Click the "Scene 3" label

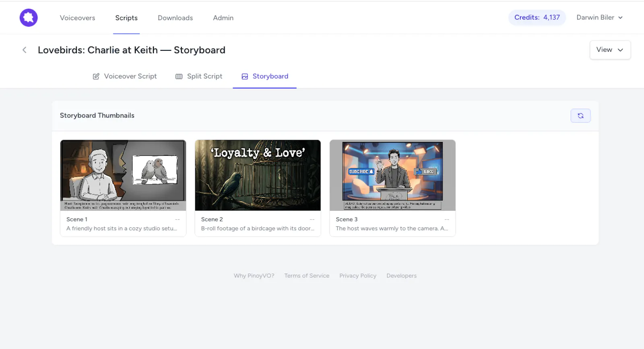coord(347,219)
